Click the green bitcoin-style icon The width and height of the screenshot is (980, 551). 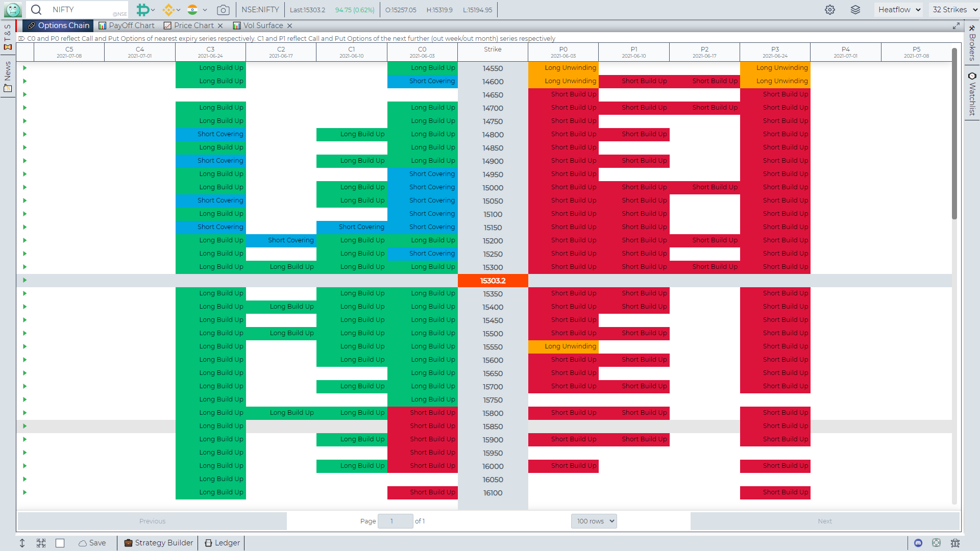tap(143, 10)
